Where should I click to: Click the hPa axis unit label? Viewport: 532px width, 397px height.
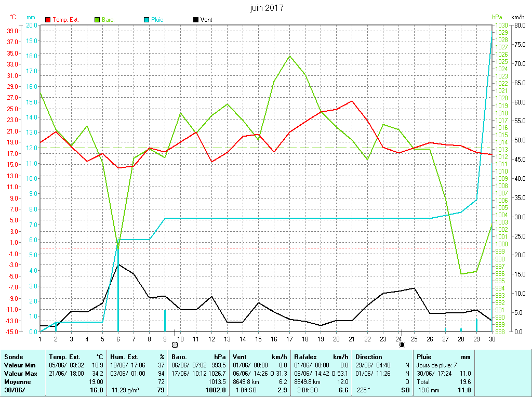(498, 17)
